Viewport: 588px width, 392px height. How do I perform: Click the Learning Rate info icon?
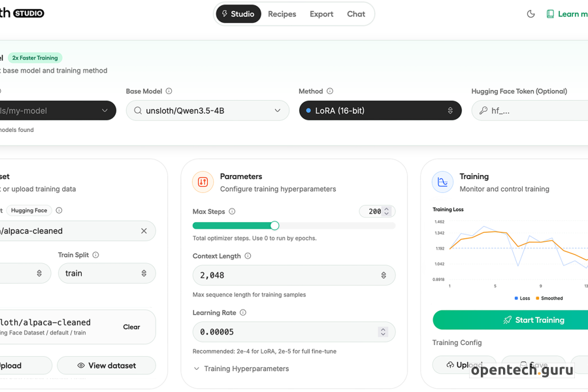click(243, 313)
